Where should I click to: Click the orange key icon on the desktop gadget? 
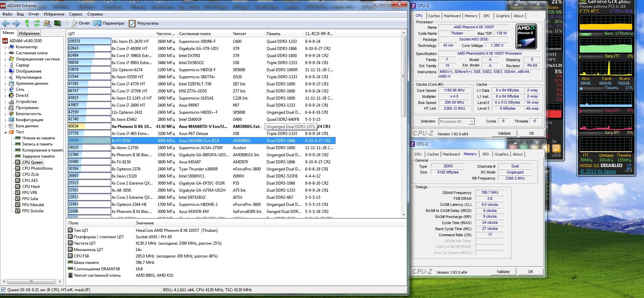click(556, 148)
